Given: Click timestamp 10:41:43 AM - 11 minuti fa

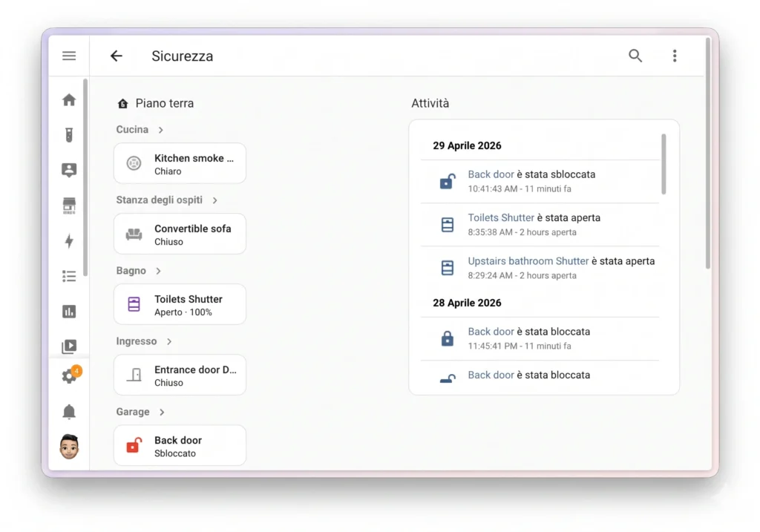Looking at the screenshot, I should [x=519, y=189].
